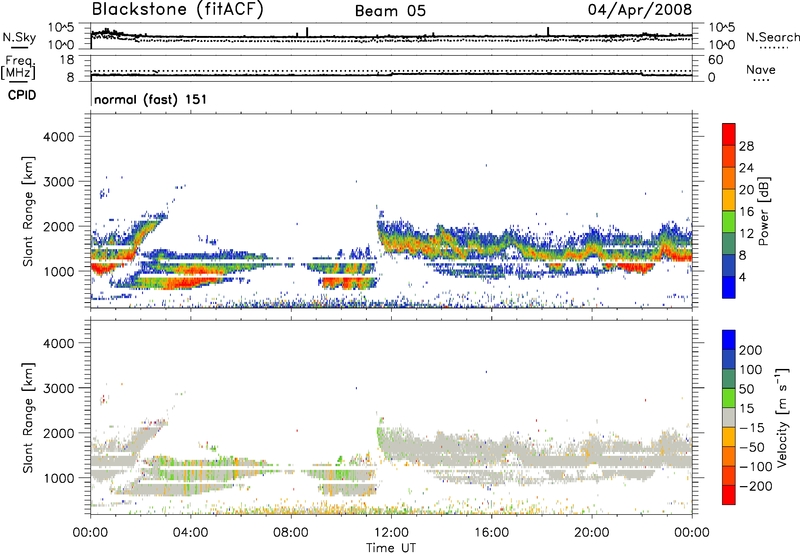Select the 'normal (fast) 151' mode text
The width and height of the screenshot is (800, 554).
click(x=151, y=99)
